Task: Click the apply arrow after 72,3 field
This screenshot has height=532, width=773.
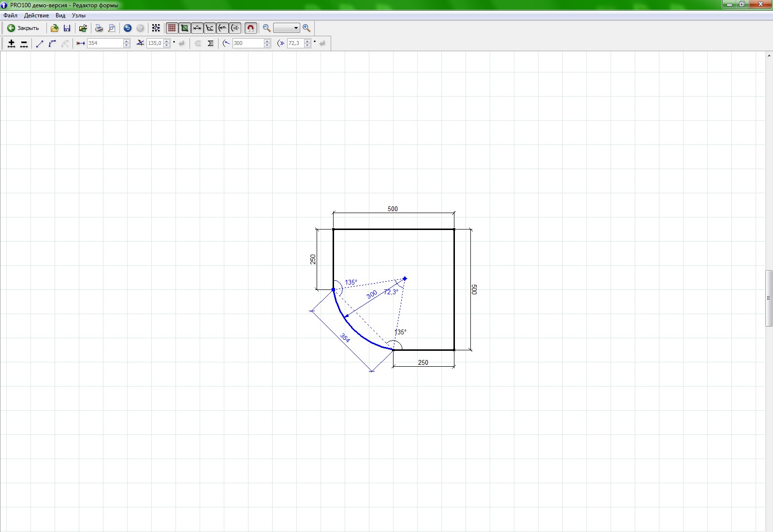Action: point(322,43)
